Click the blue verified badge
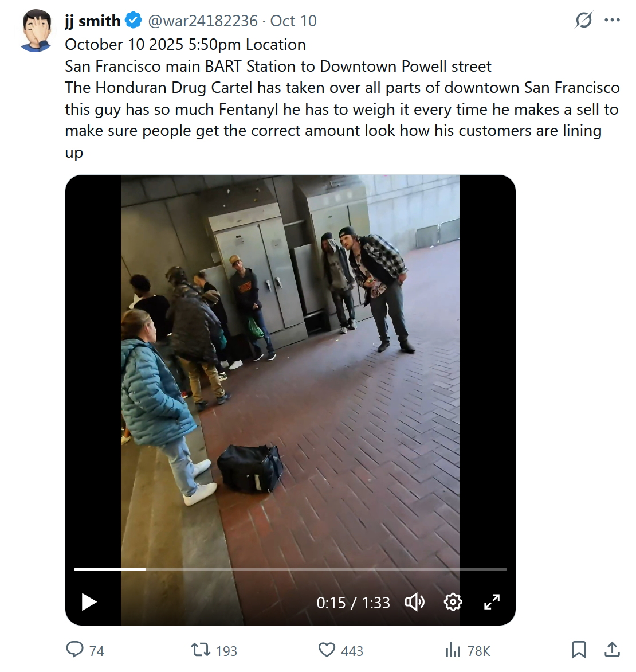 coord(134,21)
